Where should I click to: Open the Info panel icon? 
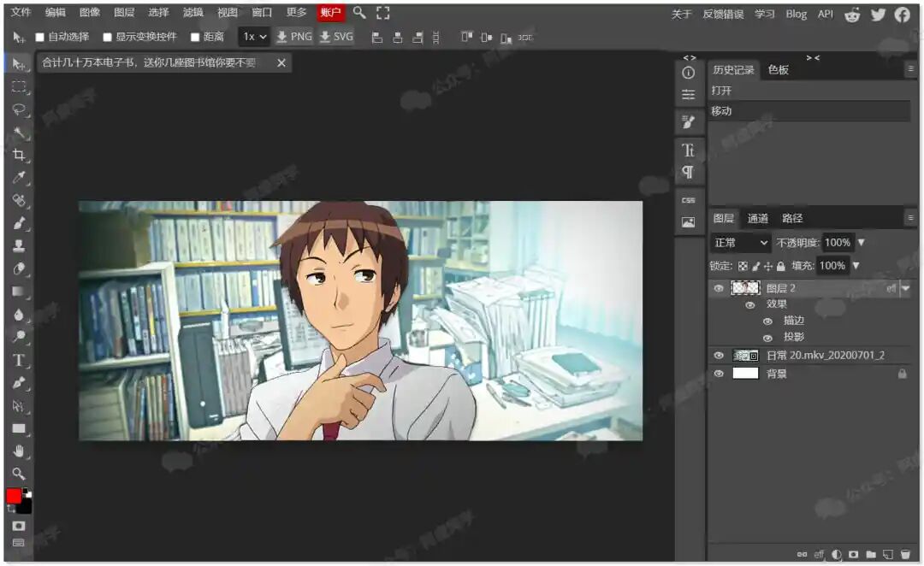[x=688, y=73]
